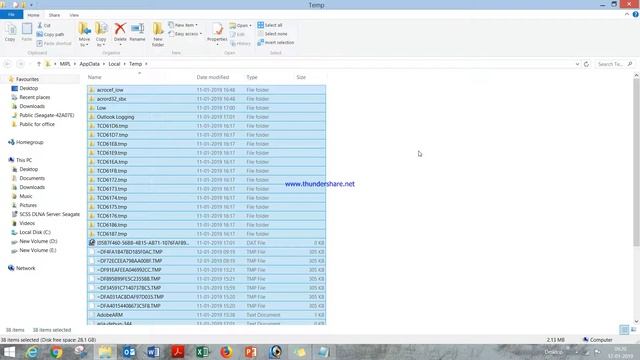
Task: Click the Cut scissors icon
Action: [x=40, y=25]
